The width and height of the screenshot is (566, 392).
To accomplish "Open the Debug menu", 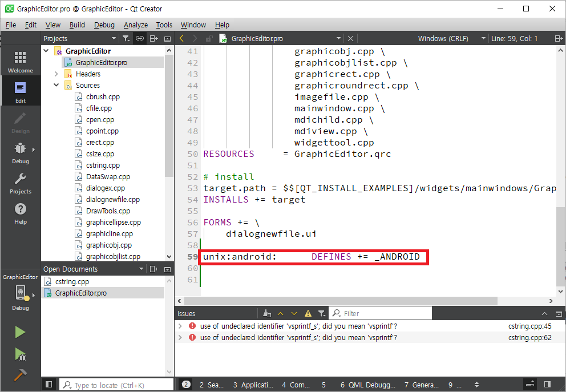I will pos(104,25).
